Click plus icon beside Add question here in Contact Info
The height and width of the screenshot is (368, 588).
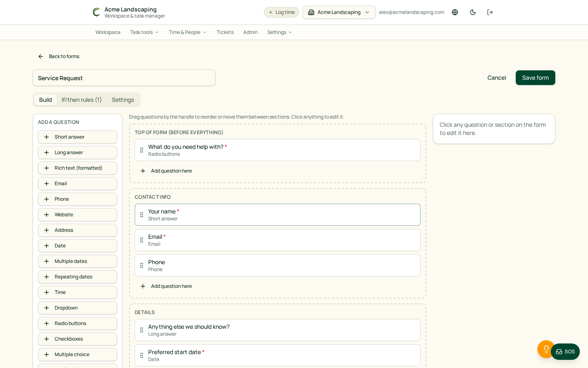click(x=143, y=286)
